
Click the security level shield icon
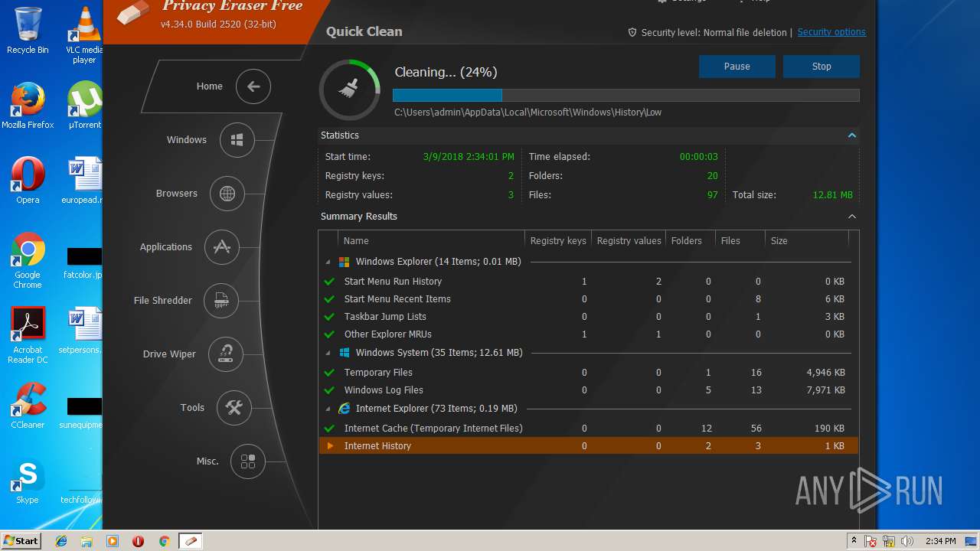click(x=632, y=33)
